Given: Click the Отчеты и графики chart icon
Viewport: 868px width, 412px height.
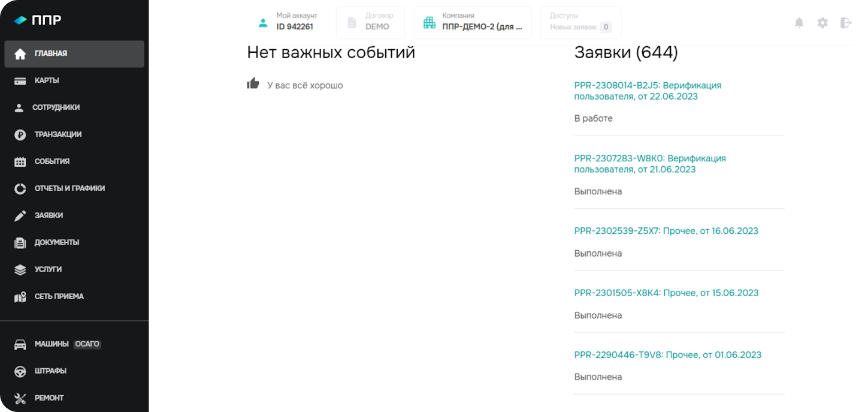Looking at the screenshot, I should pos(20,188).
